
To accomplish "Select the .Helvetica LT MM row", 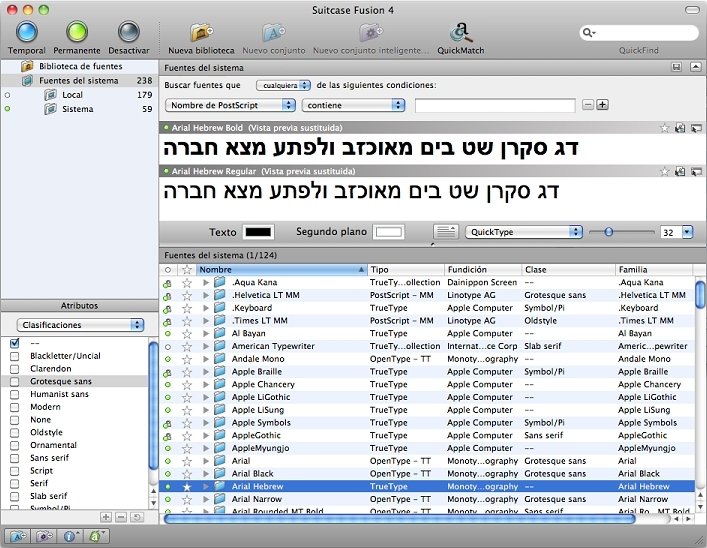I will (427, 295).
